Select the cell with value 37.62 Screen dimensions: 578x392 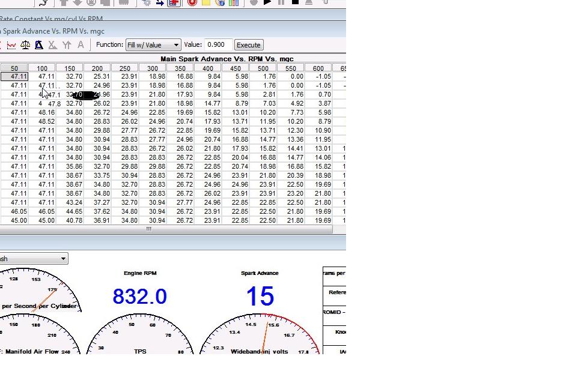click(97, 211)
